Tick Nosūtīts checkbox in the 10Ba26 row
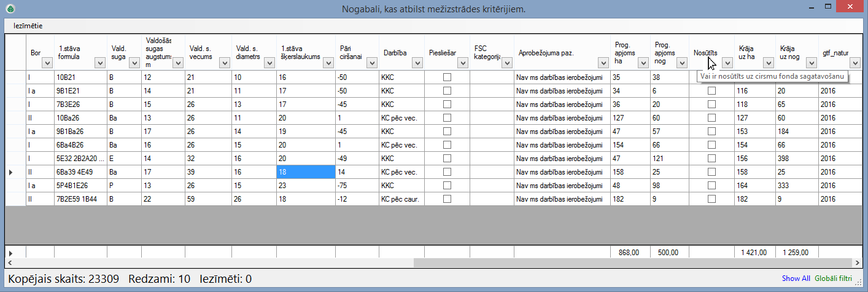 711,118
